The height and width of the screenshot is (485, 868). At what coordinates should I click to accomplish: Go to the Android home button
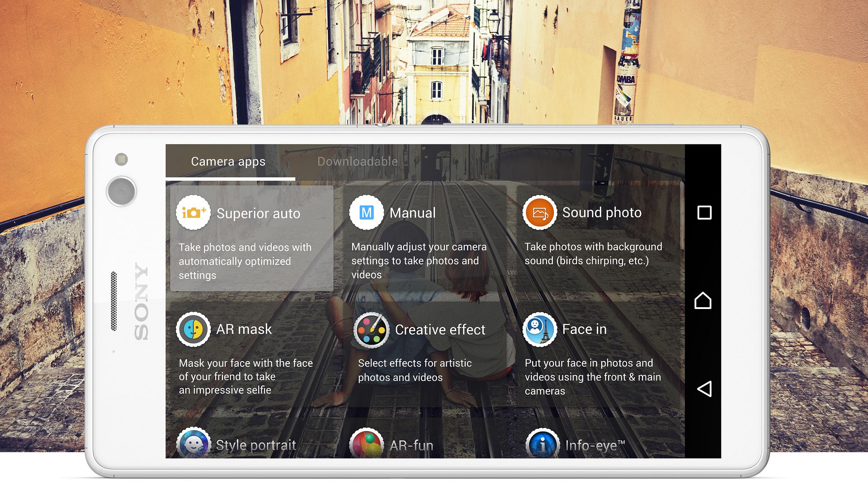[x=703, y=300]
